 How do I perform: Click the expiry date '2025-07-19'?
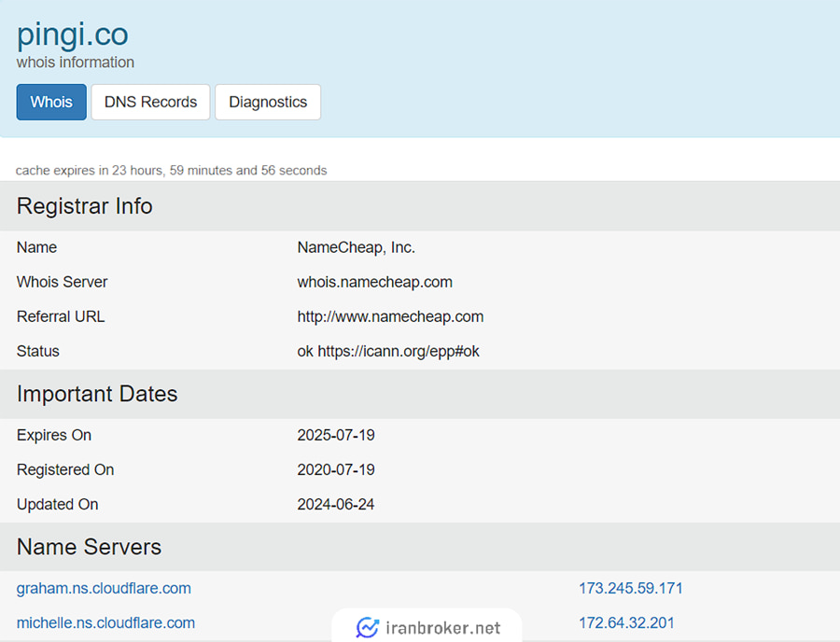[336, 435]
